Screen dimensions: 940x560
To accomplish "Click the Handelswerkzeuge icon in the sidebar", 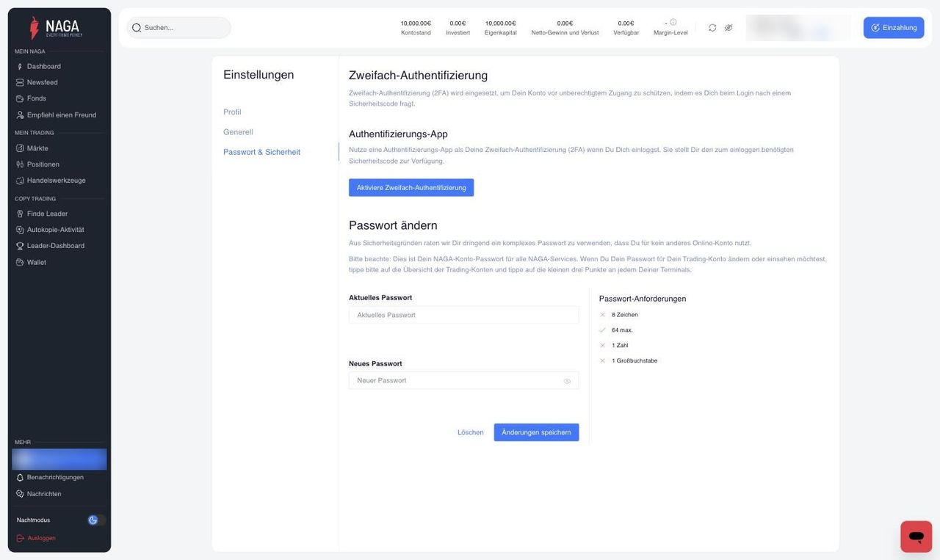I will 20,181.
